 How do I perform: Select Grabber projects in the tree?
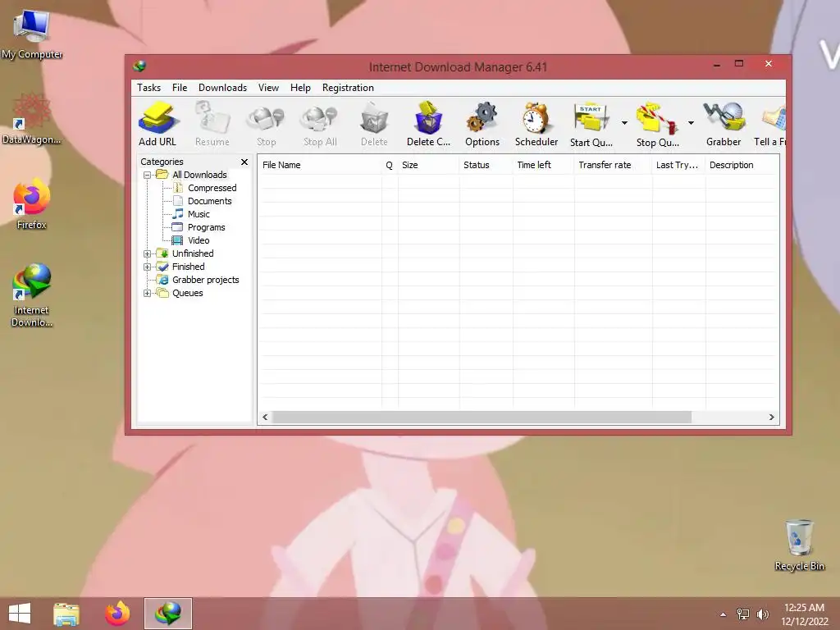(205, 281)
